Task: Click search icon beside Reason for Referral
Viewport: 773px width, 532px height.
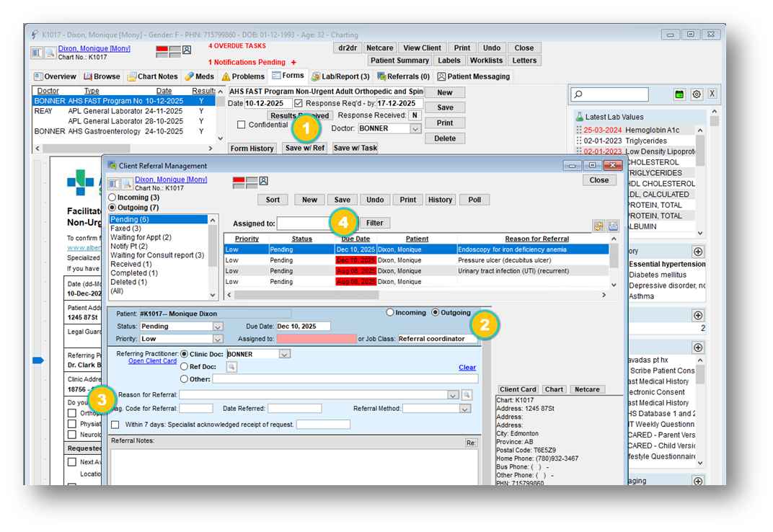Action: point(467,394)
